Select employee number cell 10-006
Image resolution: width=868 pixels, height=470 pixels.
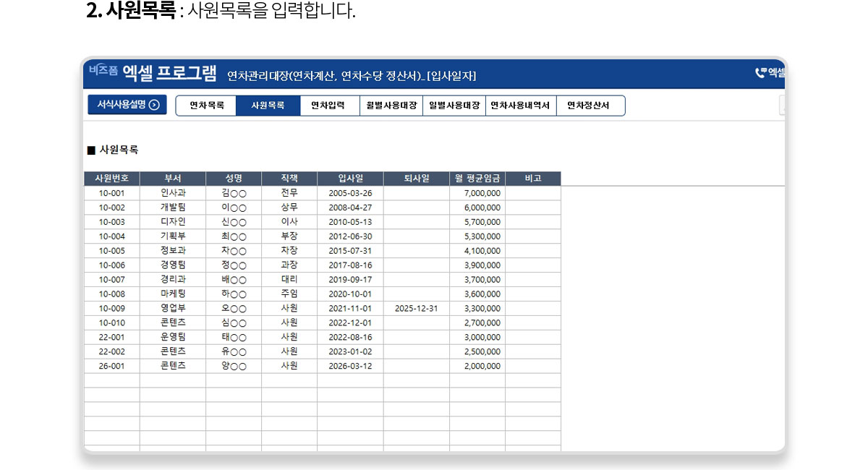point(112,265)
